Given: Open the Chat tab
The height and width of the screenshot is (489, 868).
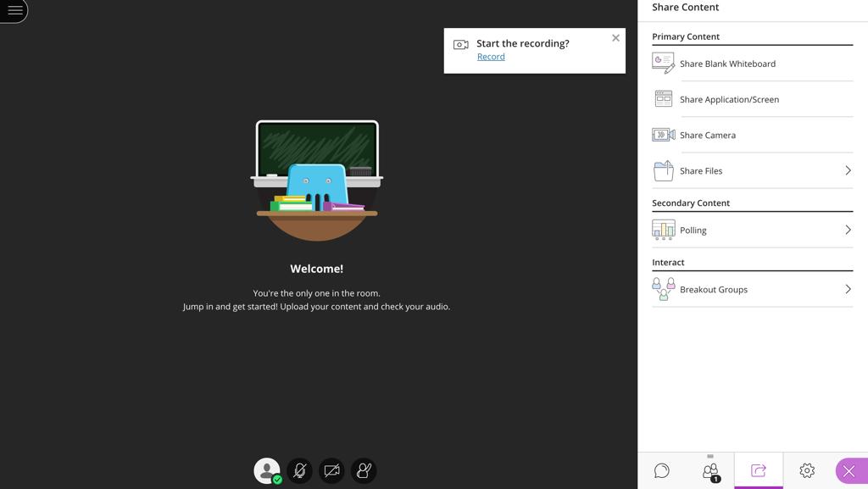Looking at the screenshot, I should [662, 470].
